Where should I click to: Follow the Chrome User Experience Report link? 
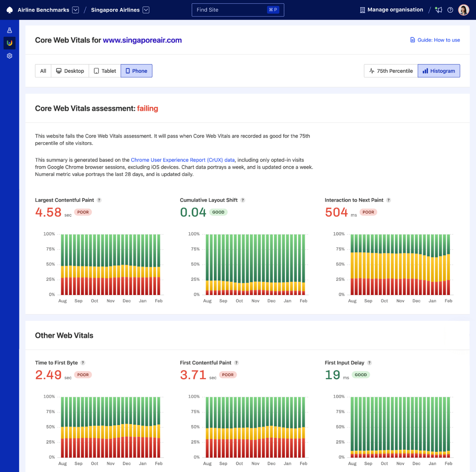click(x=183, y=160)
